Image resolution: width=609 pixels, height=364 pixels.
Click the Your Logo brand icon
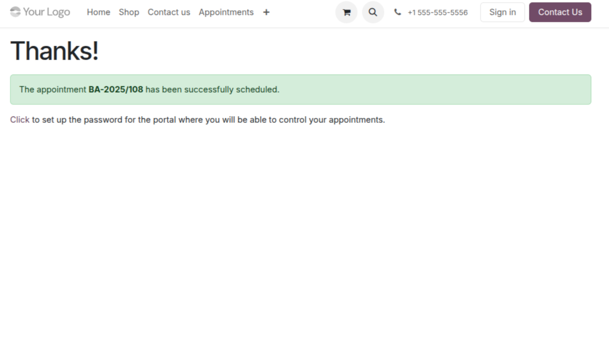pos(15,12)
